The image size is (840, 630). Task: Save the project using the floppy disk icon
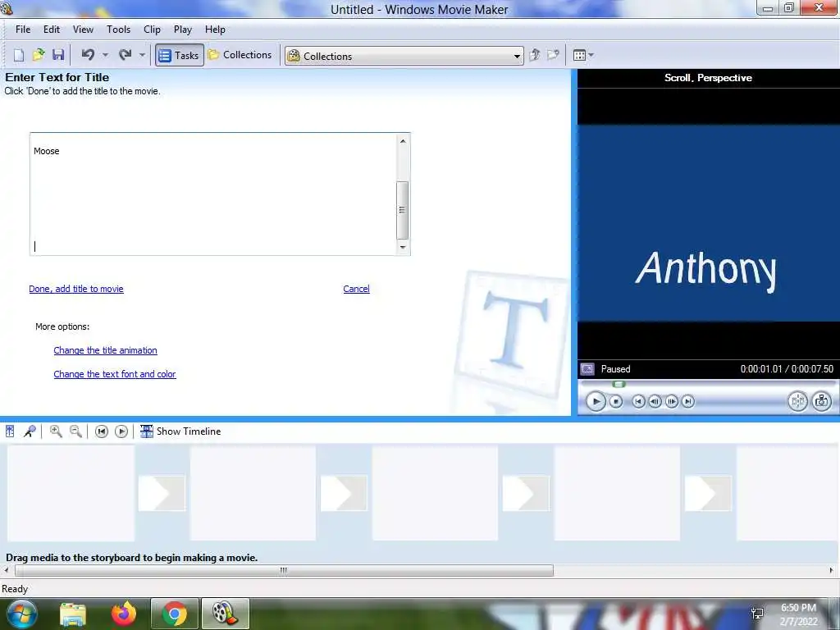tap(58, 55)
